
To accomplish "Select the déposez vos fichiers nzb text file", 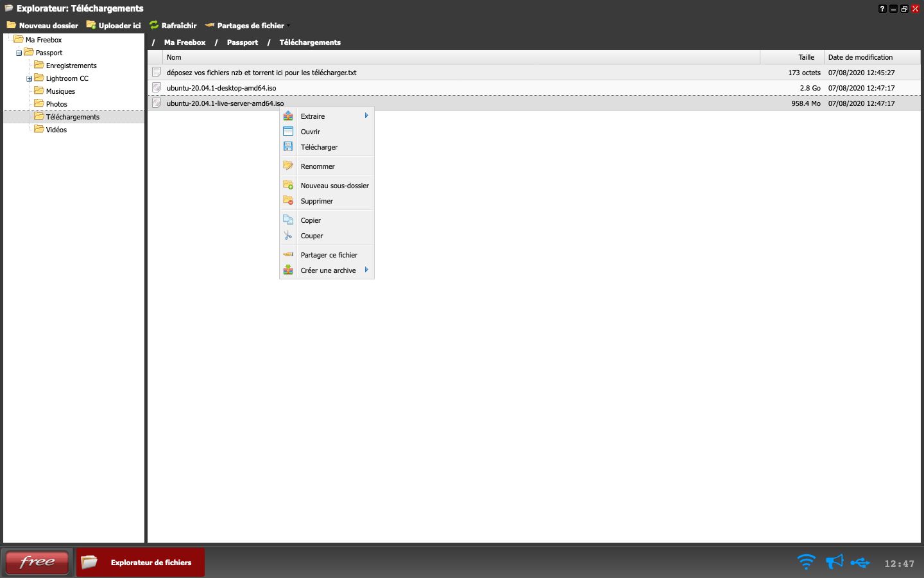I will (x=261, y=73).
